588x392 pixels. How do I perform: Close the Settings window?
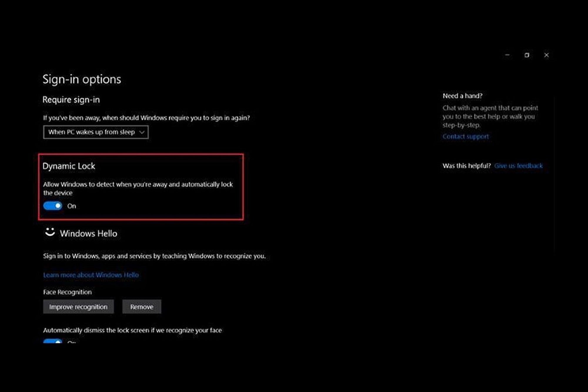[x=547, y=55]
